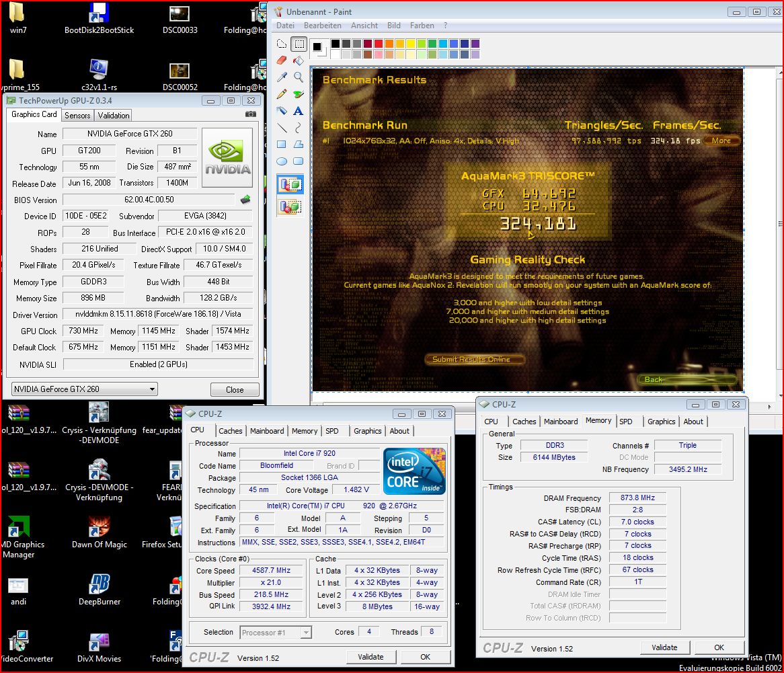The image size is (784, 673).
Task: Open the SPD tab in right CPU-Z window
Action: [x=625, y=422]
